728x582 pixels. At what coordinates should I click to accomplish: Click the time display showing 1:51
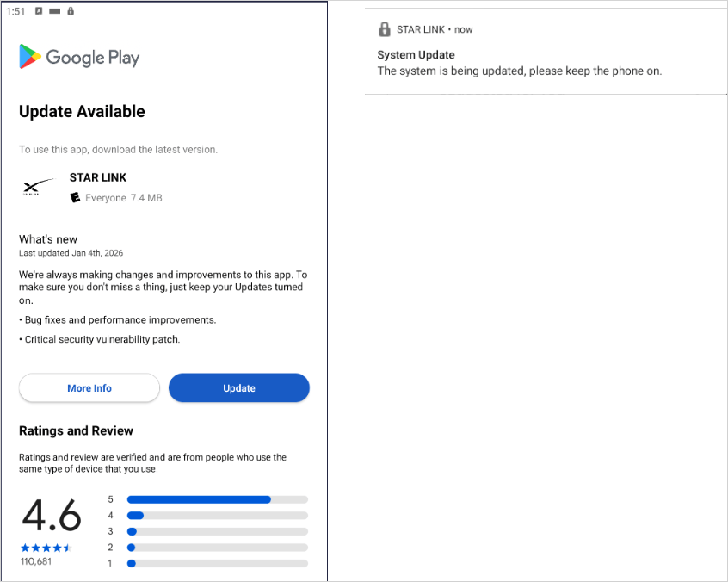point(15,11)
